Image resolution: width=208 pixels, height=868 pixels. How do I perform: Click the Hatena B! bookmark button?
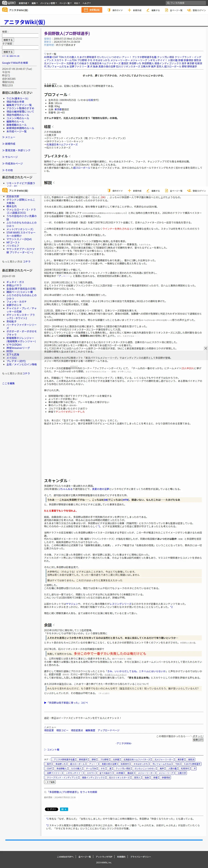[x=64, y=809]
